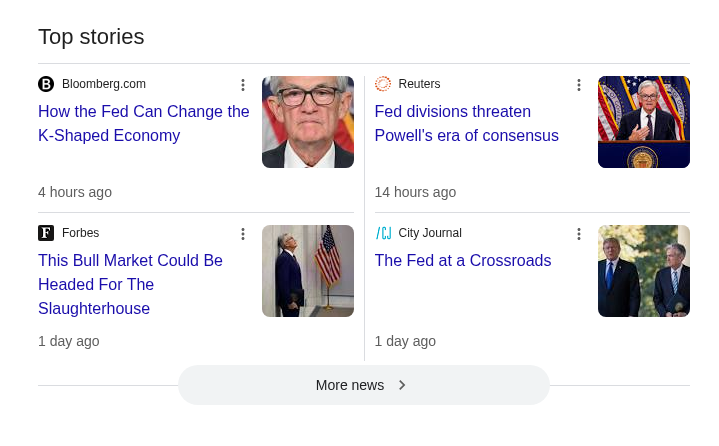Viewport: 719px width, 446px height.
Task: Click the City Journal story thumbnail
Action: [644, 271]
